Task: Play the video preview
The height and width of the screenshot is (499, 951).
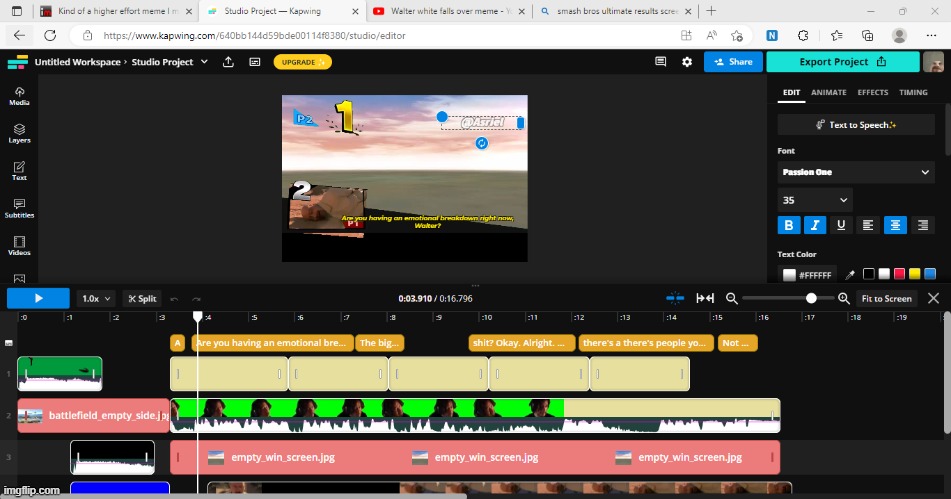Action: (x=38, y=298)
